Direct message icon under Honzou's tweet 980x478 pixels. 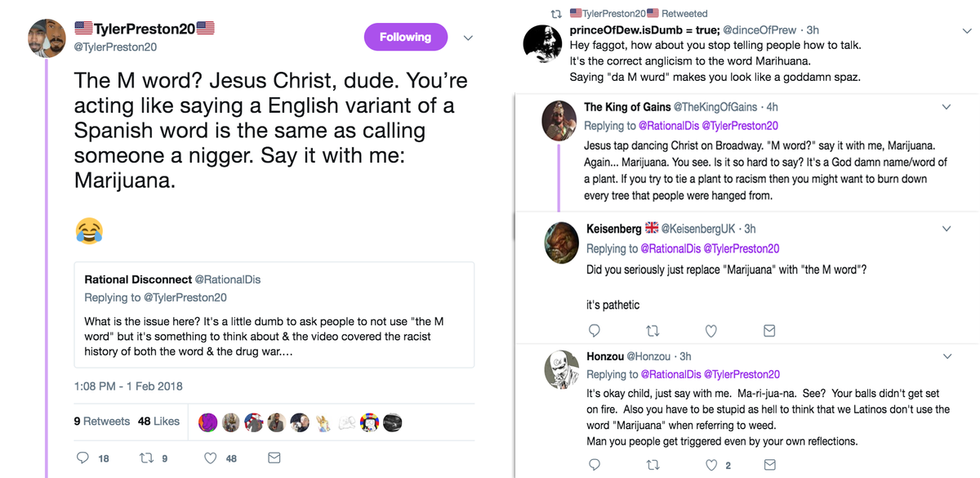pyautogui.click(x=768, y=465)
